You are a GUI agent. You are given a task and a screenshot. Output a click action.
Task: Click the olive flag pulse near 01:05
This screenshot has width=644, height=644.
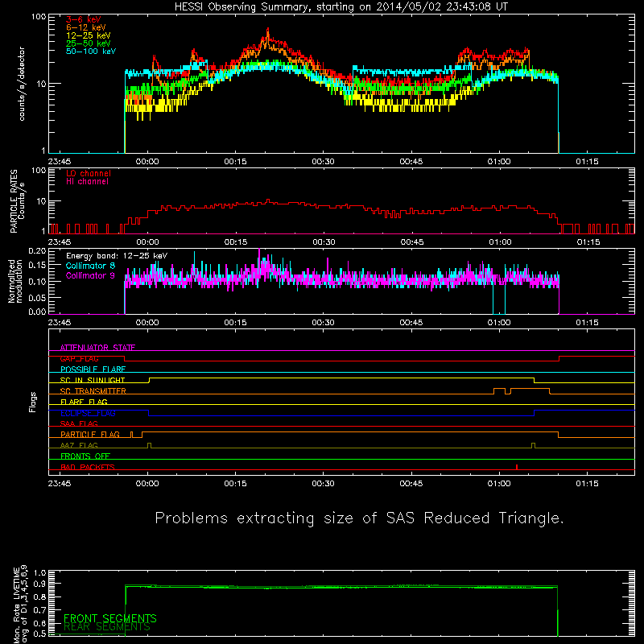[533, 445]
